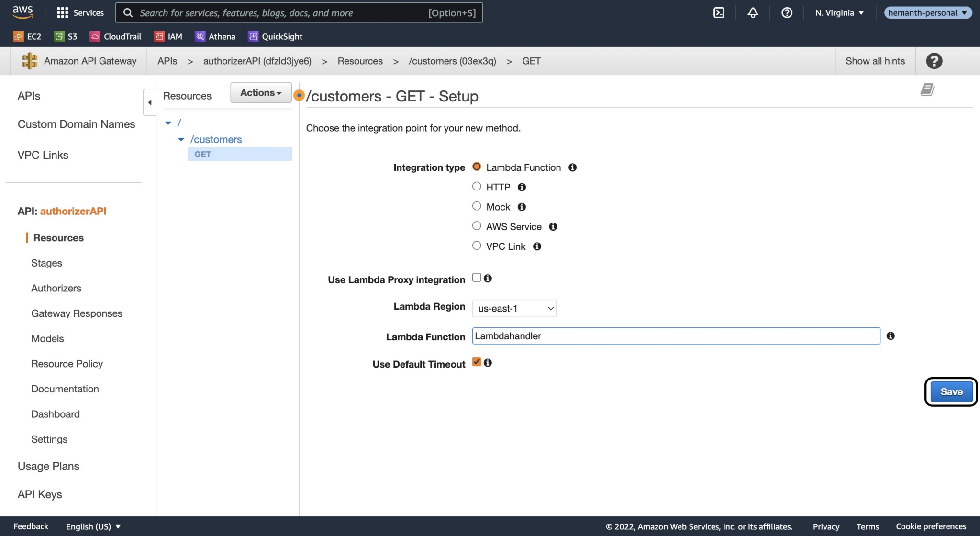Click the Amazon API Gateway service icon

click(x=30, y=61)
